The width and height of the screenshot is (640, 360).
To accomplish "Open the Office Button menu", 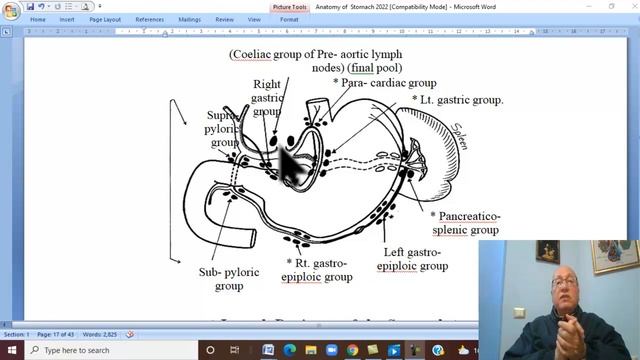I will coord(11,11).
